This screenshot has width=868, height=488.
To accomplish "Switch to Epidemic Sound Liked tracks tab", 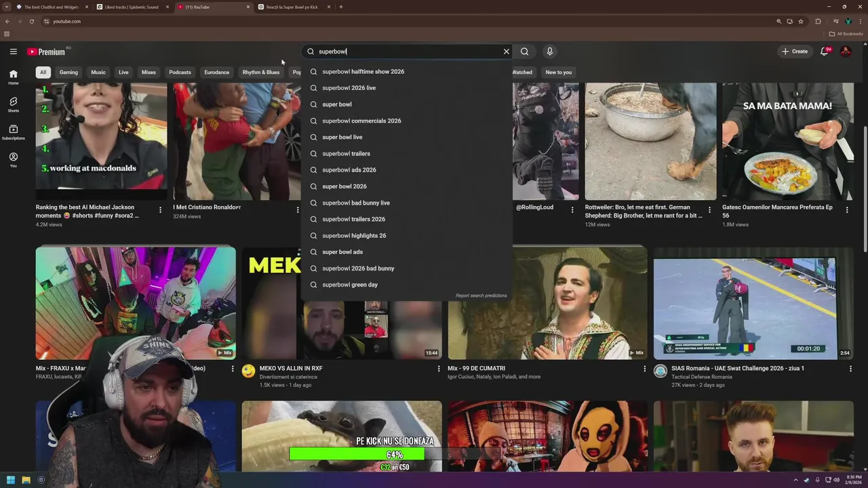I will click(x=132, y=7).
